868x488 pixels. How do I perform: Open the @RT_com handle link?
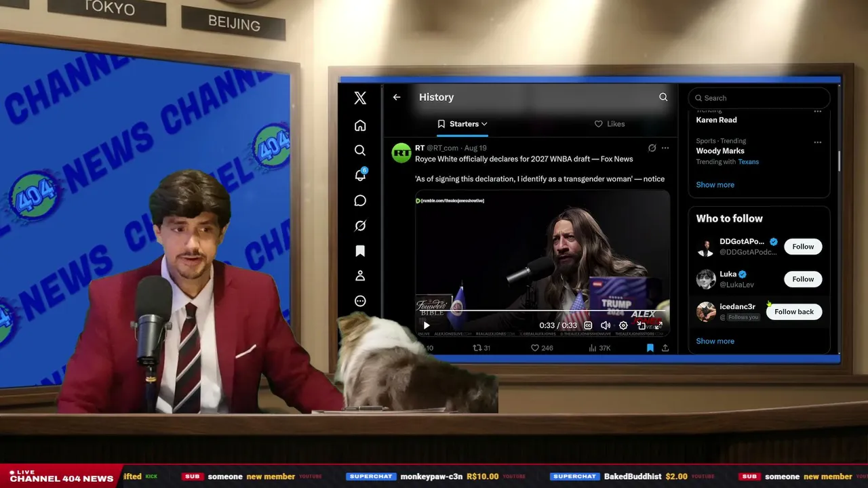click(442, 148)
